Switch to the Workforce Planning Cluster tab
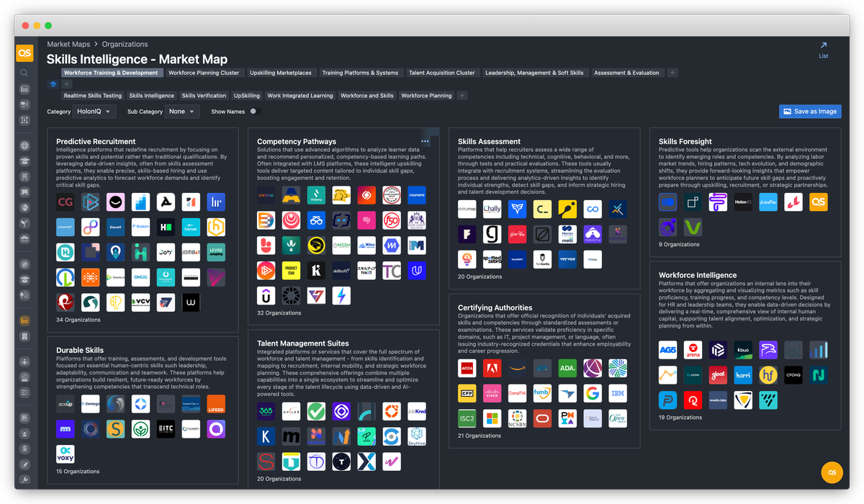 [x=204, y=73]
